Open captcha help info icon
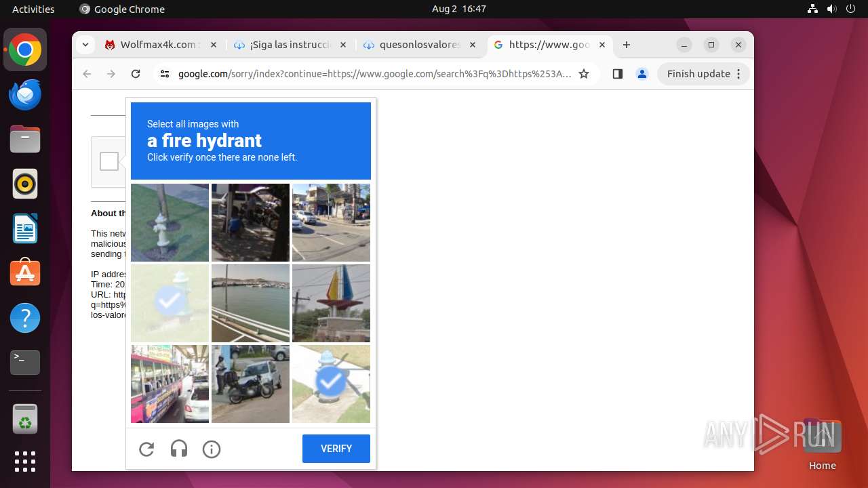Screen dimensions: 868x488 pos(212,449)
